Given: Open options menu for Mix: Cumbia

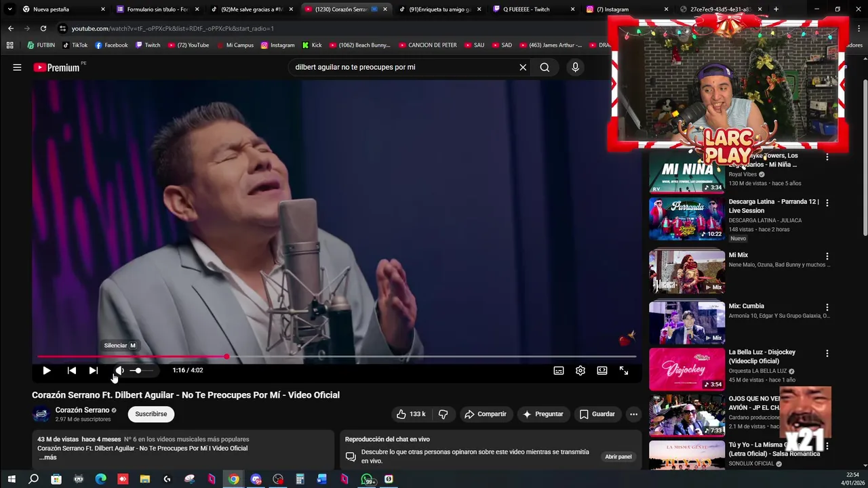Looking at the screenshot, I should click(827, 307).
